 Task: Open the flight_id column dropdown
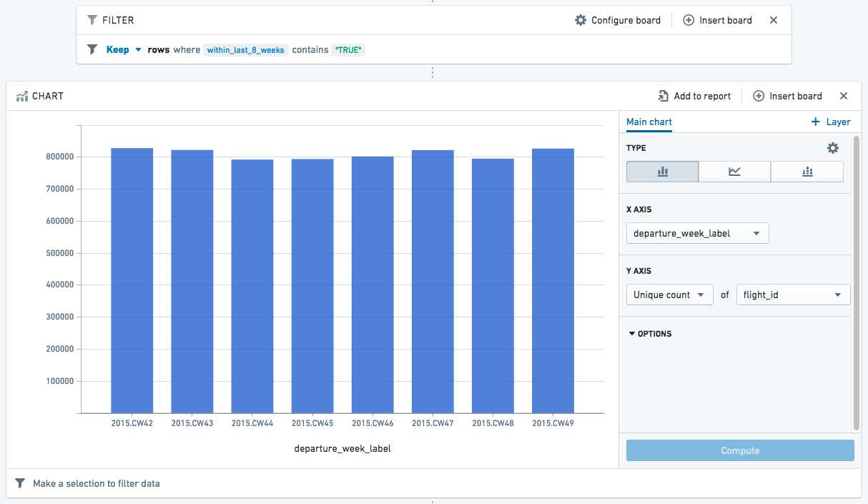pos(794,295)
